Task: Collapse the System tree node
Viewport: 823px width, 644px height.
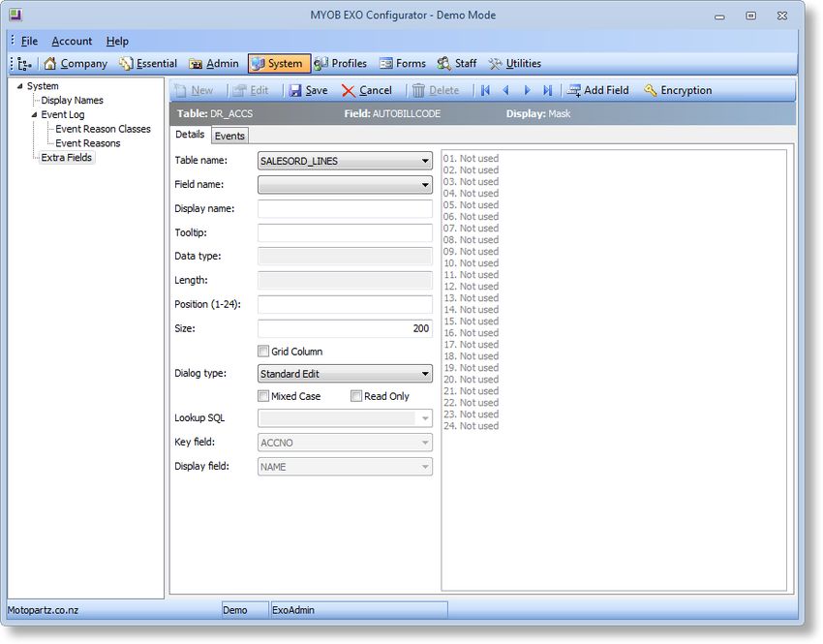Action: point(19,86)
